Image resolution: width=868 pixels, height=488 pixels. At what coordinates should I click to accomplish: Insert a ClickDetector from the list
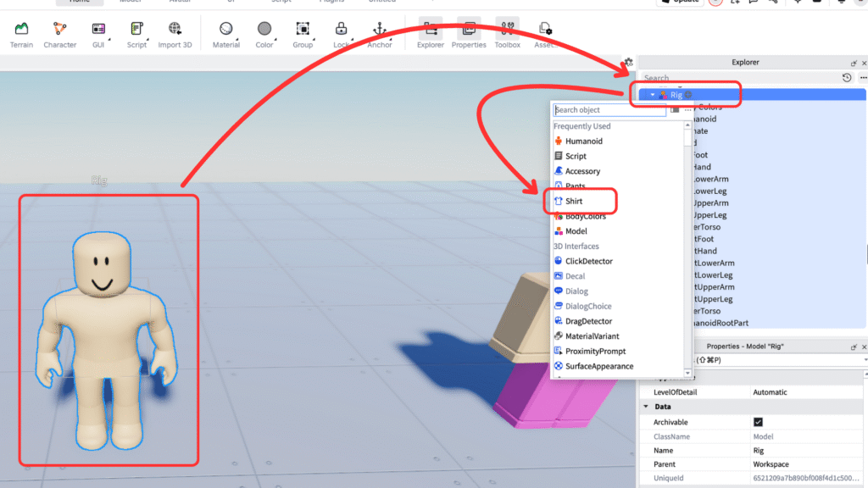(588, 261)
